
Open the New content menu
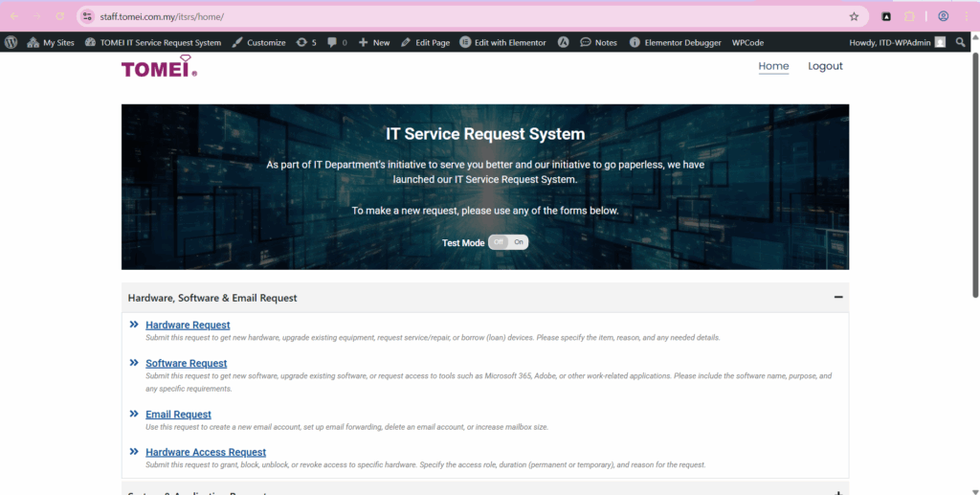point(374,42)
